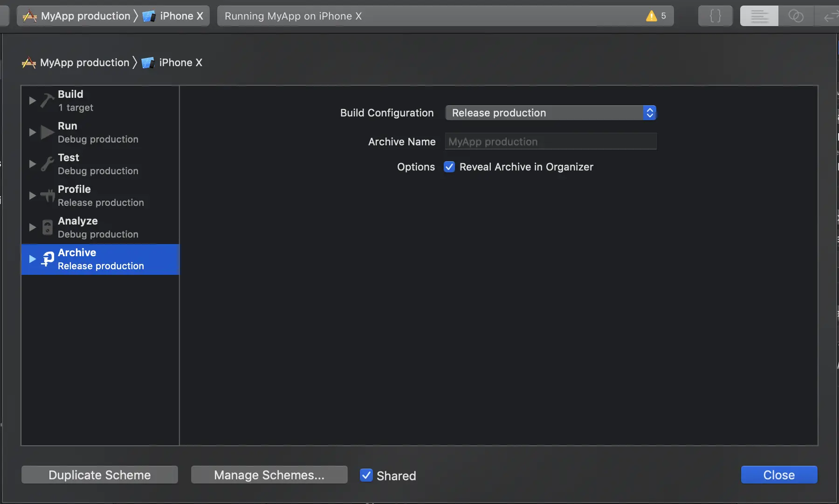Show the assistant editor with overlapping circles
Screen dimensions: 839x504
tap(796, 16)
